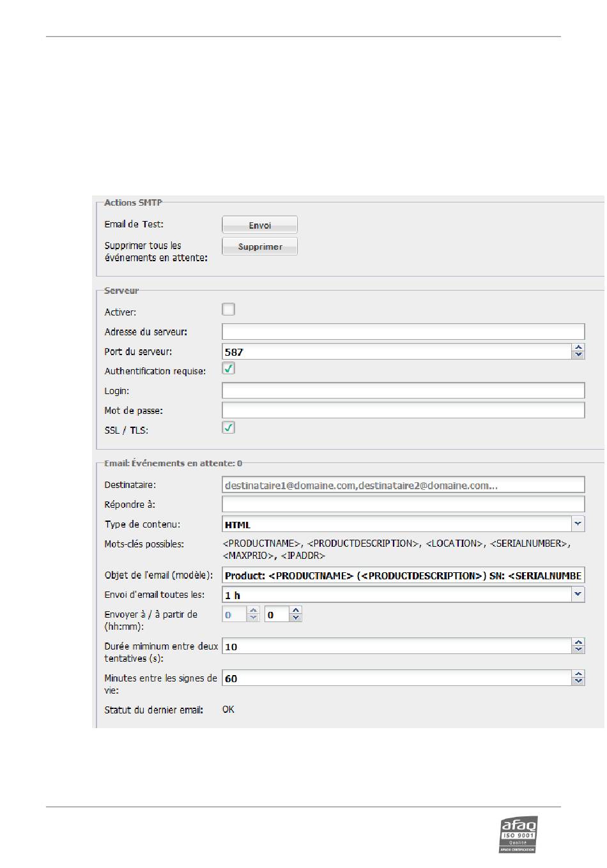The image size is (607, 868).
Task: Toggle the SSL / TLS checkbox
Action: pyautogui.click(x=228, y=427)
